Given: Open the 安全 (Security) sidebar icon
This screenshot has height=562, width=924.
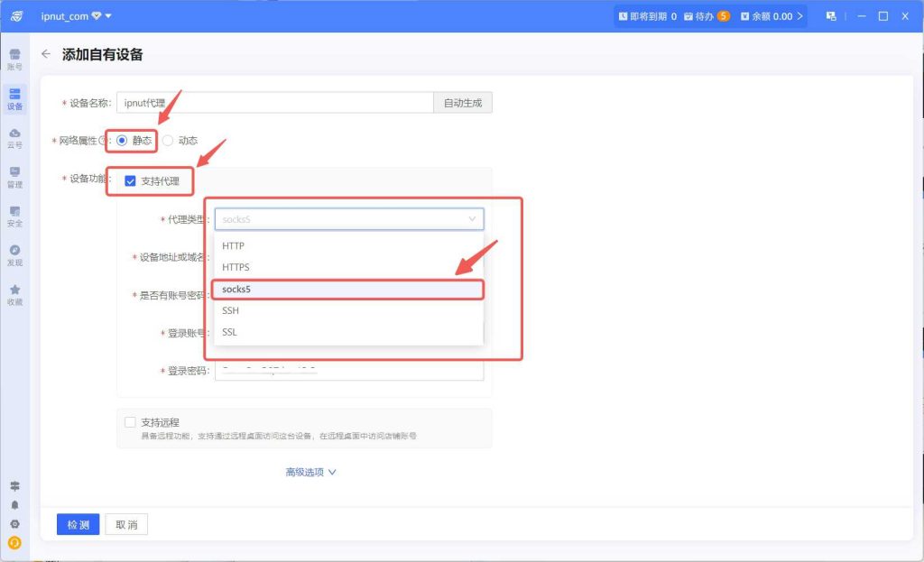Looking at the screenshot, I should 14,215.
